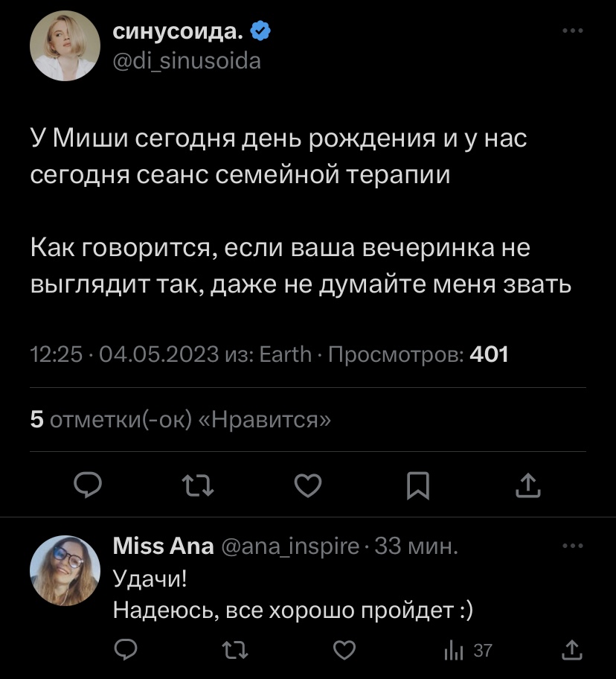
Task: Click the blue verified badge
Action: 260,31
